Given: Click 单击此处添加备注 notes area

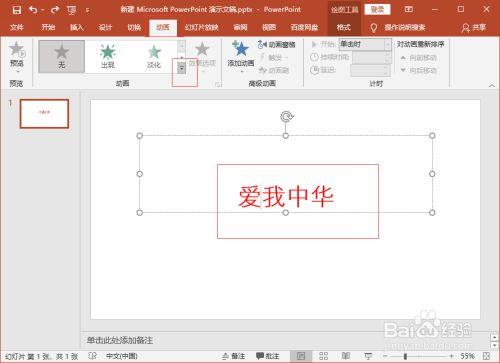Looking at the screenshot, I should (x=119, y=340).
